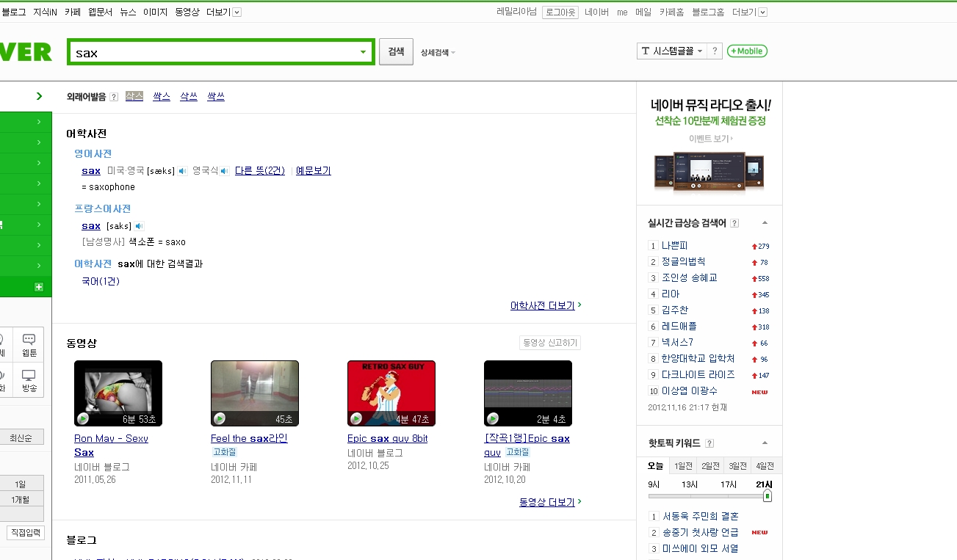Click the +Mobile badge
This screenshot has height=560, width=957.
(x=747, y=51)
